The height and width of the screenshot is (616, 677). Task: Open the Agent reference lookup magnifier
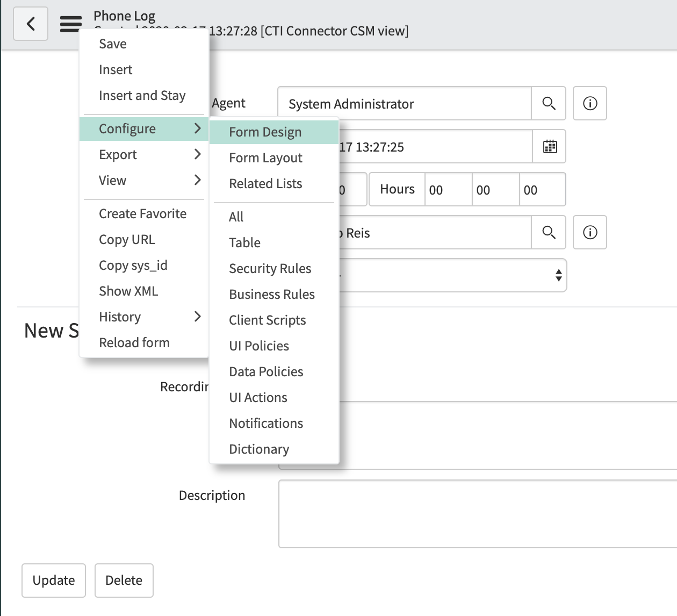(549, 103)
